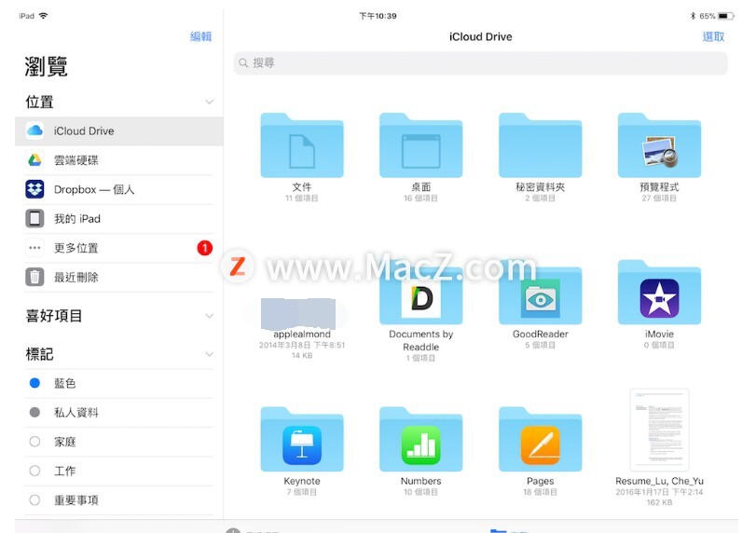Select 我的 iPad location row
The width and height of the screenshot is (756, 533).
coord(119,219)
